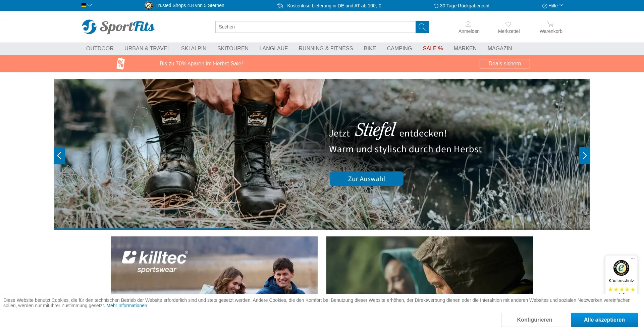Screen dimensions: 644x333
Task: Open the RUNNING & FITNESS menu
Action: (325, 49)
